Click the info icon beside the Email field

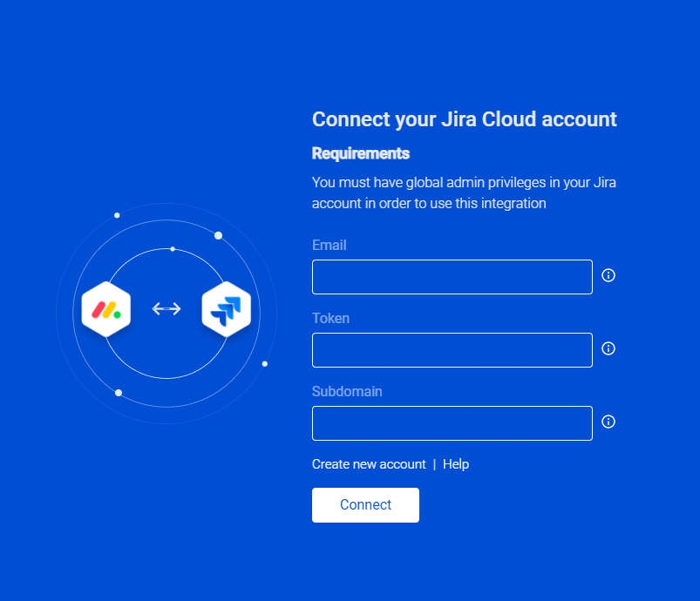point(608,275)
